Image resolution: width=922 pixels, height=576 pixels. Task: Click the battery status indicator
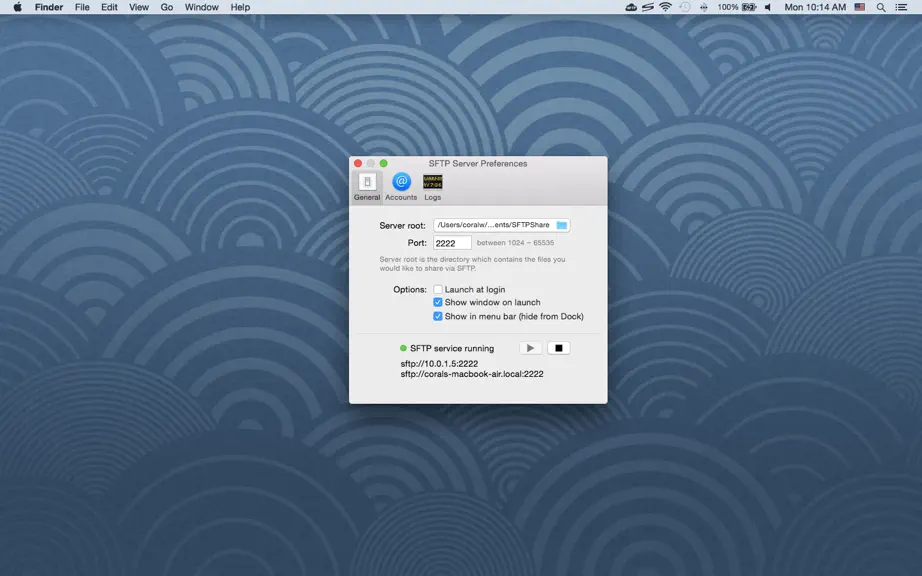[x=749, y=7]
